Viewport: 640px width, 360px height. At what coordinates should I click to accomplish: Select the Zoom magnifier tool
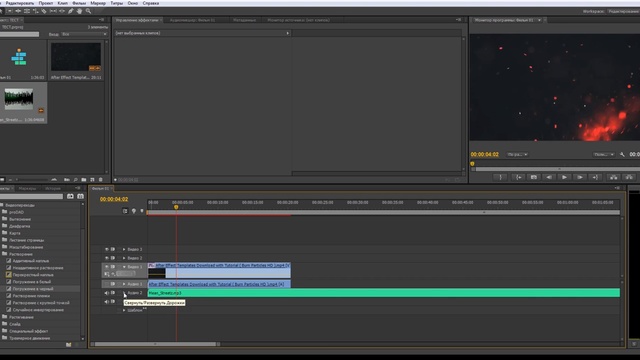[x=88, y=11]
